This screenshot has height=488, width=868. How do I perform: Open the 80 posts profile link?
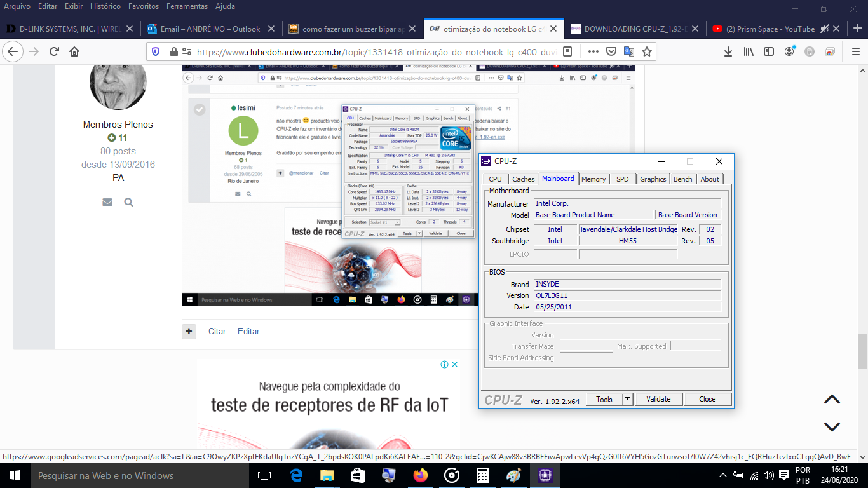pyautogui.click(x=118, y=151)
